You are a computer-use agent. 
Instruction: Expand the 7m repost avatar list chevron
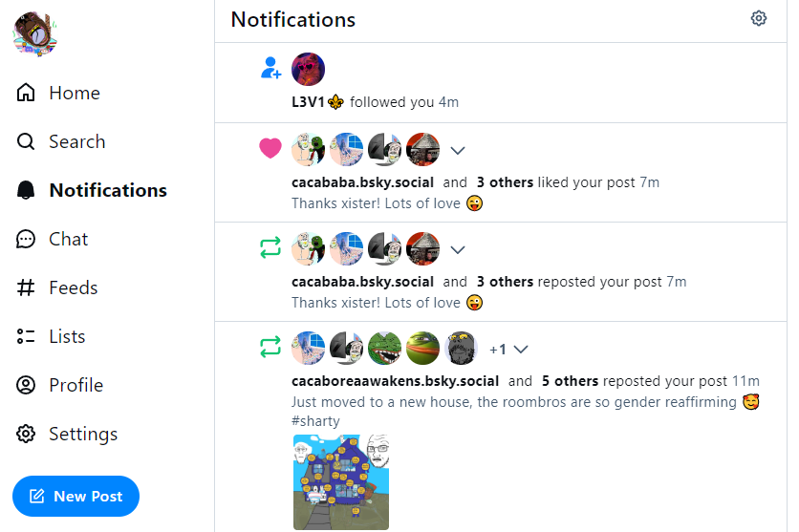pos(458,249)
